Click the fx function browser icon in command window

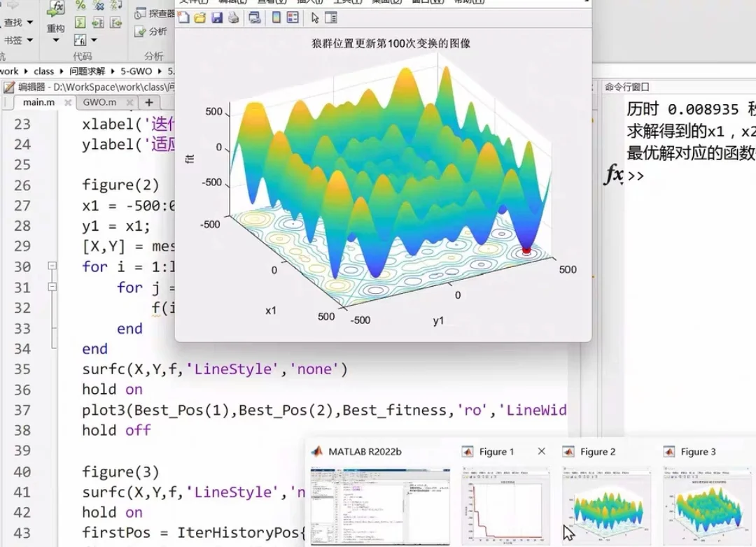[614, 174]
